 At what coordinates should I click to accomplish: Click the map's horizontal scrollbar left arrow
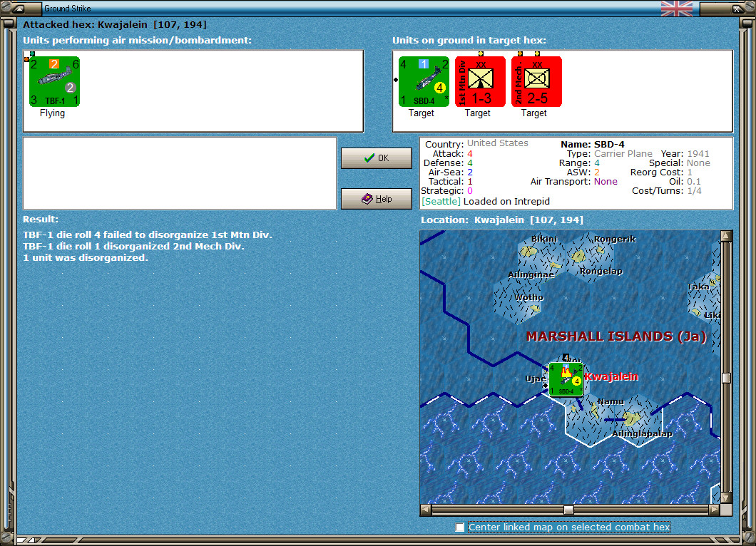(425, 510)
